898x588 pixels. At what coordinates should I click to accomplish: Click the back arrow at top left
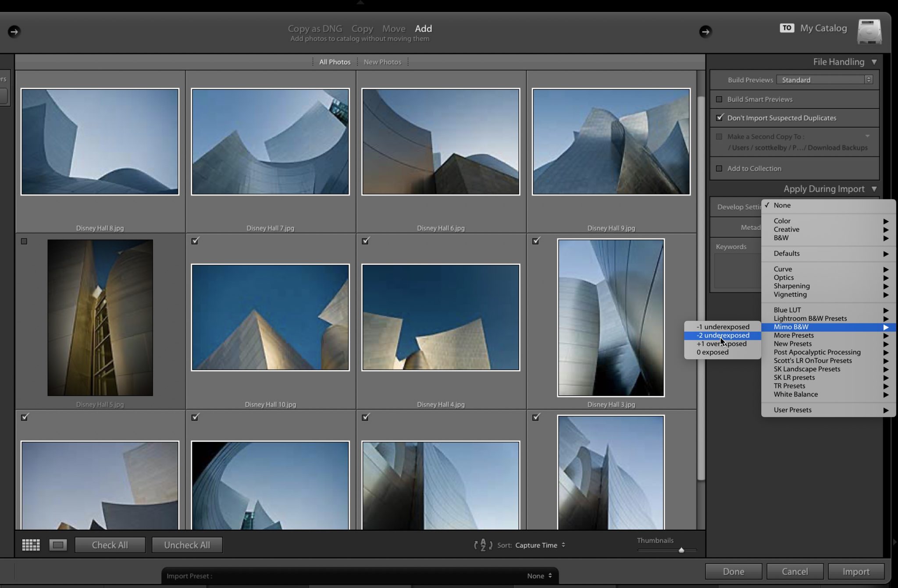point(14,32)
